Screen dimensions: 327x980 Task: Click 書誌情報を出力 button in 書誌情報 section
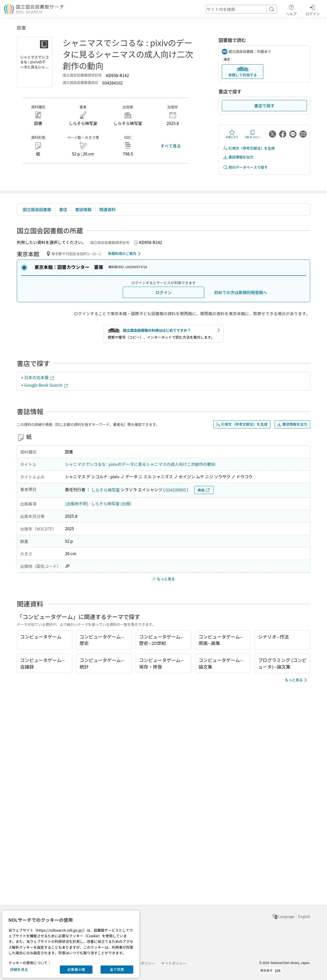292,424
